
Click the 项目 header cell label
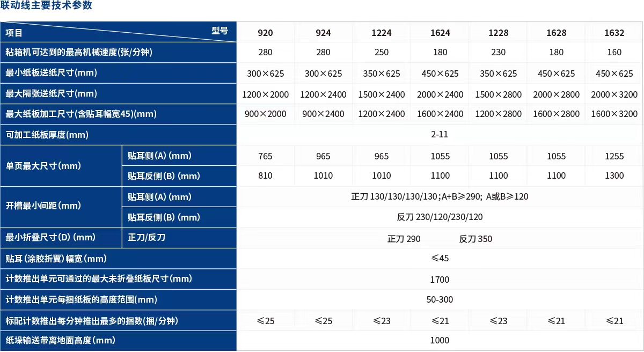[x=14, y=33]
